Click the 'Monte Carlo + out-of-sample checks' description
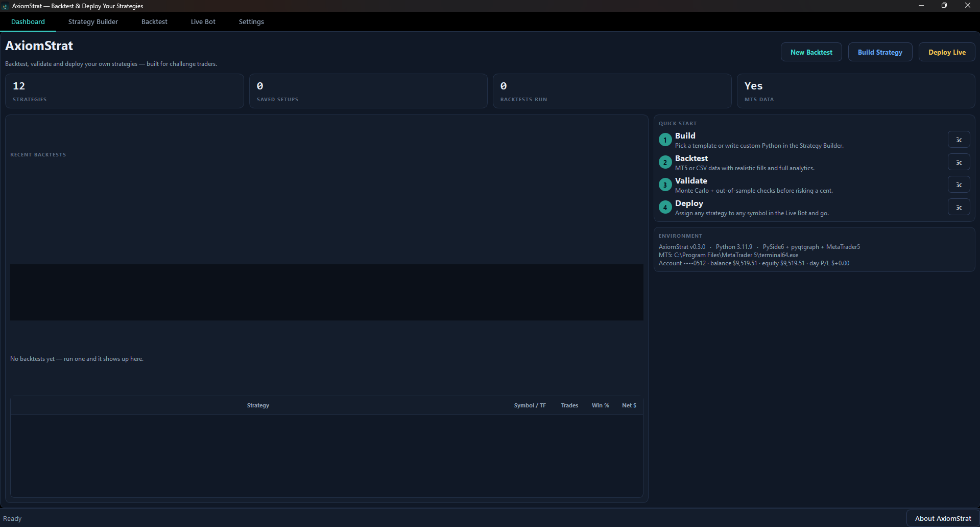Image resolution: width=980 pixels, height=527 pixels. 754,191
